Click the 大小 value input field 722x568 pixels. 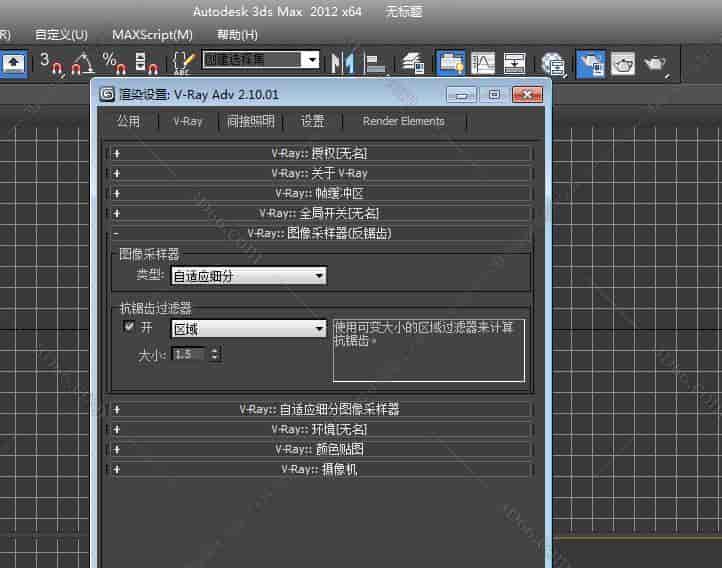point(189,354)
